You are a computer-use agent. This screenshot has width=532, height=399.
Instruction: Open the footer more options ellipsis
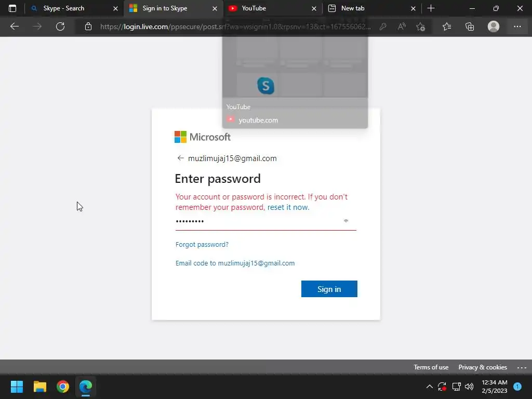(522, 367)
